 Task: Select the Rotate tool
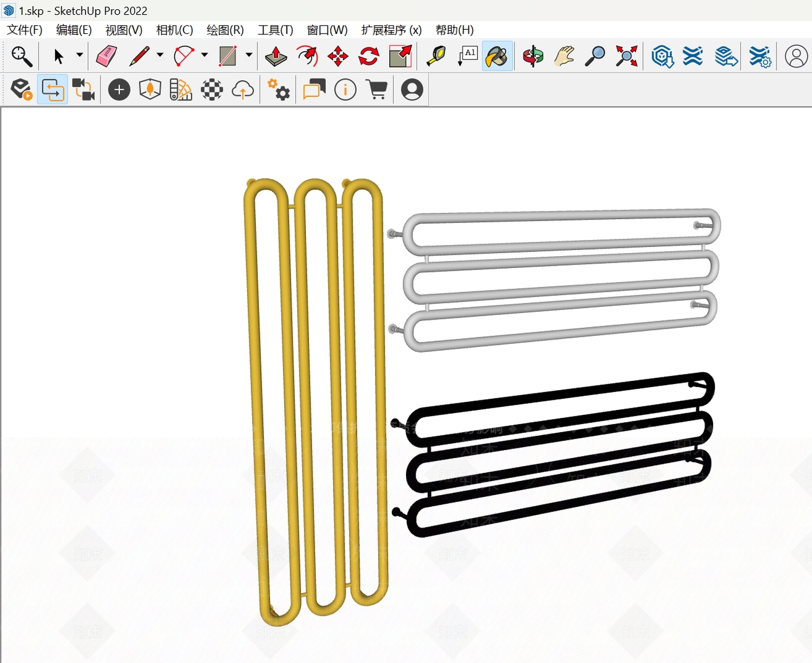369,56
